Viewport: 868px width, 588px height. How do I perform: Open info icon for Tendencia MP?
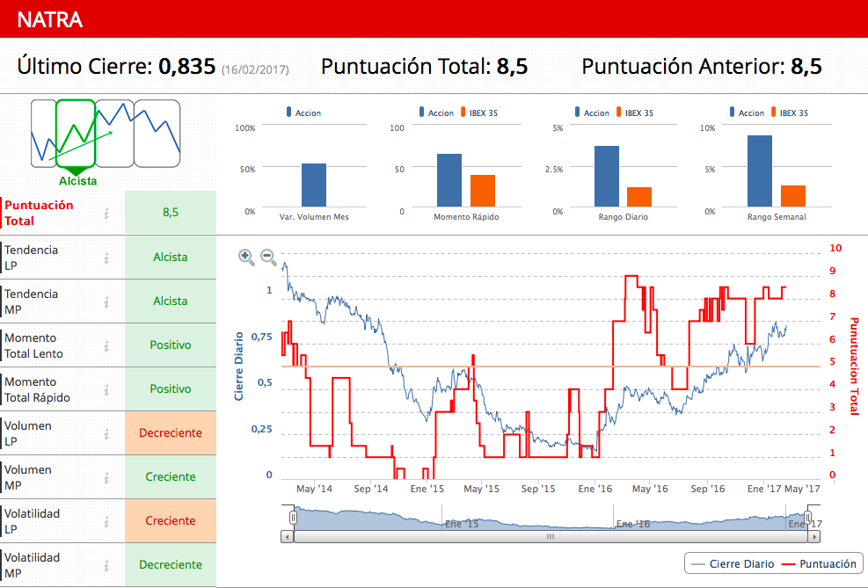click(x=106, y=302)
